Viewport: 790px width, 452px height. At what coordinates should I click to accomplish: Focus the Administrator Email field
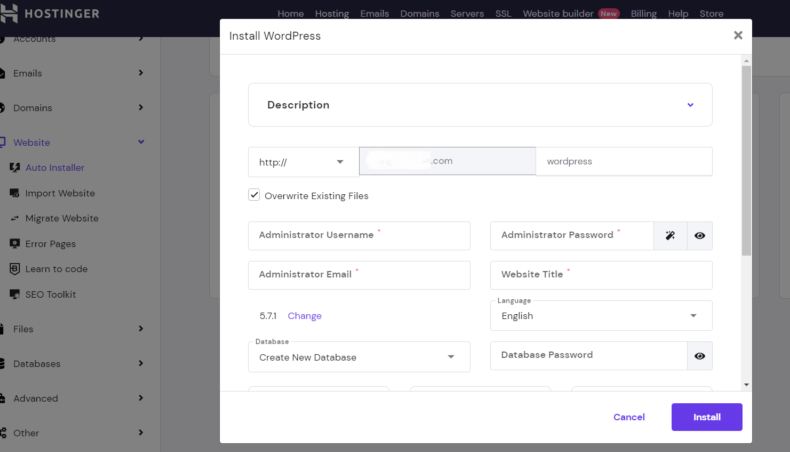coord(359,275)
